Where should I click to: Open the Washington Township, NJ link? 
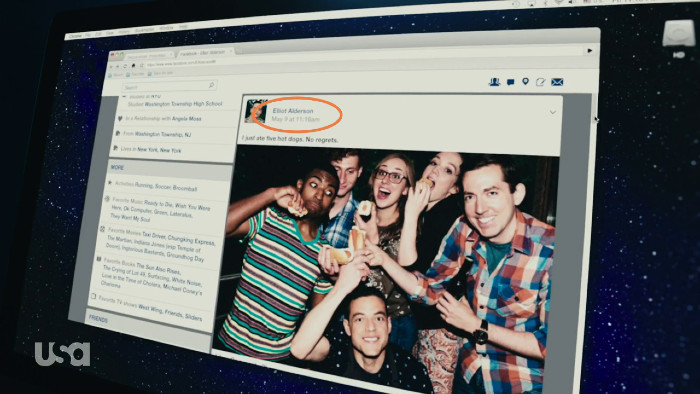(x=163, y=134)
